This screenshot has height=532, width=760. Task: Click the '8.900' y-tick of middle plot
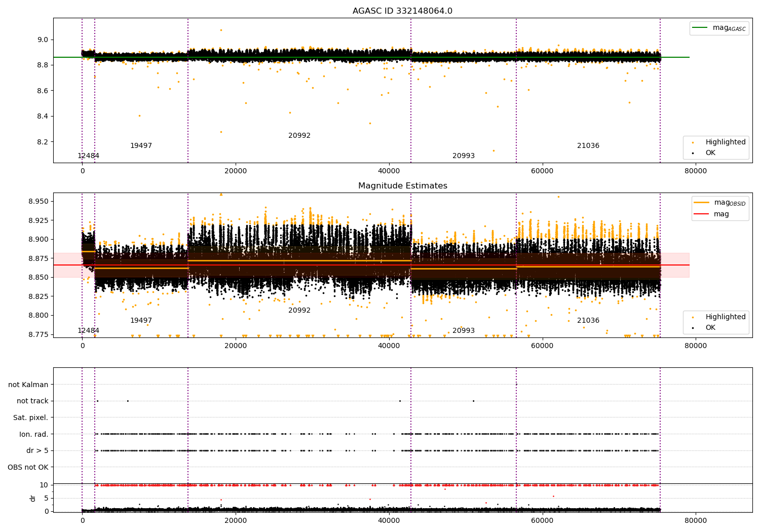(x=38, y=239)
